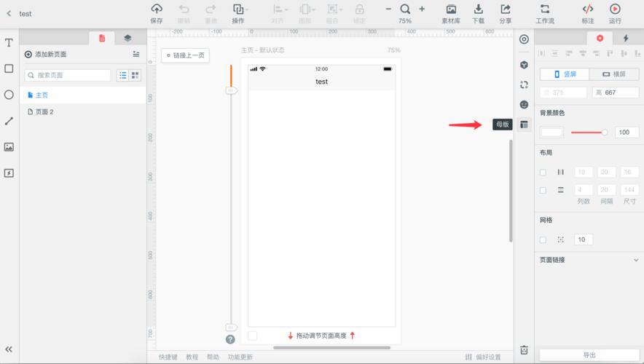644x364 pixels.
Task: Click the dashed frame icon in right strip
Action: pyautogui.click(x=524, y=85)
